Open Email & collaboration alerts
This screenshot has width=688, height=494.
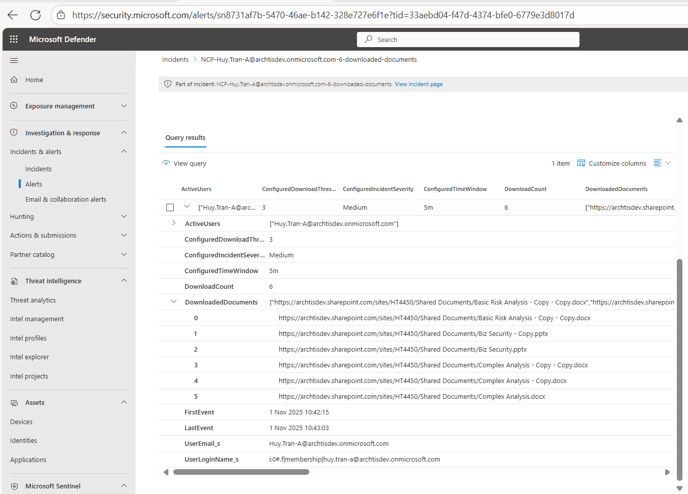coord(65,199)
